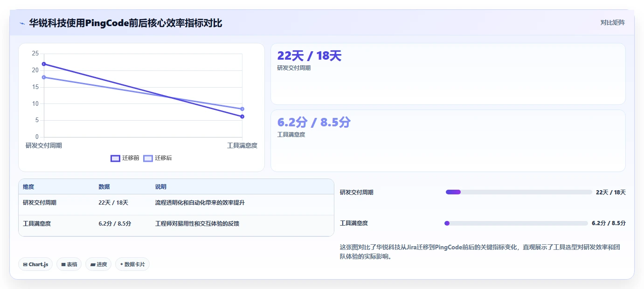Click the lightning icon beside the title
The height and width of the screenshot is (289, 644).
click(22, 23)
